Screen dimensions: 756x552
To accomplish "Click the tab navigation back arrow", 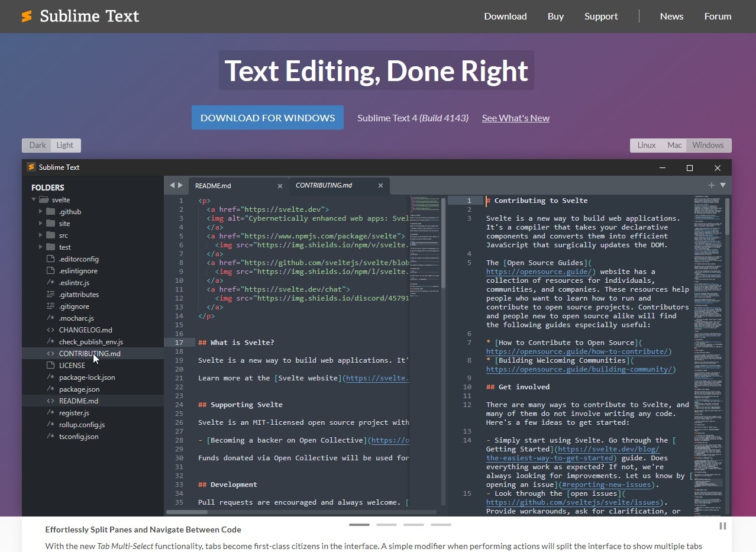I will (172, 185).
